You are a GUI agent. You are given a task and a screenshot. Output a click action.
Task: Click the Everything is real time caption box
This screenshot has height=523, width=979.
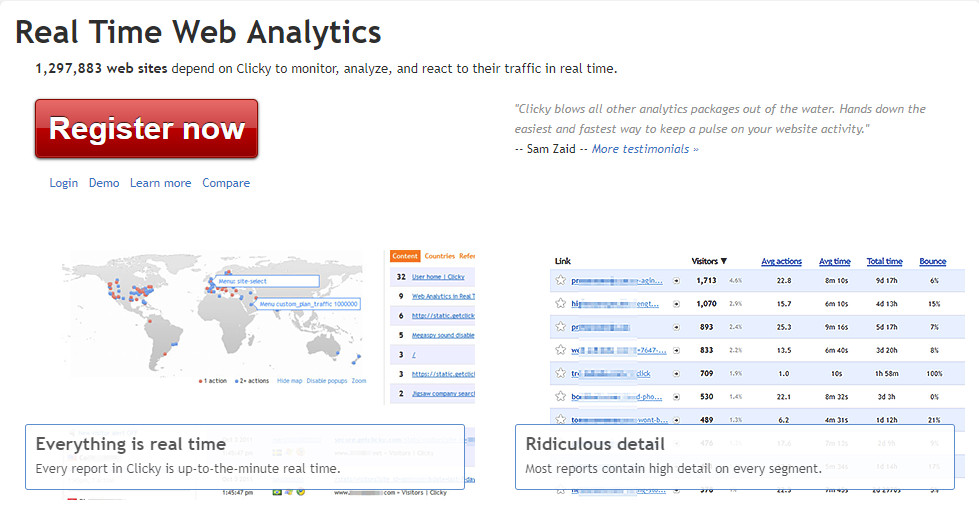tap(245, 457)
